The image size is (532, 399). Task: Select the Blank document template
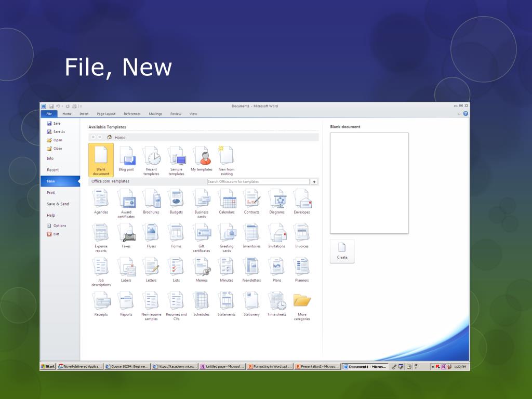tap(101, 160)
